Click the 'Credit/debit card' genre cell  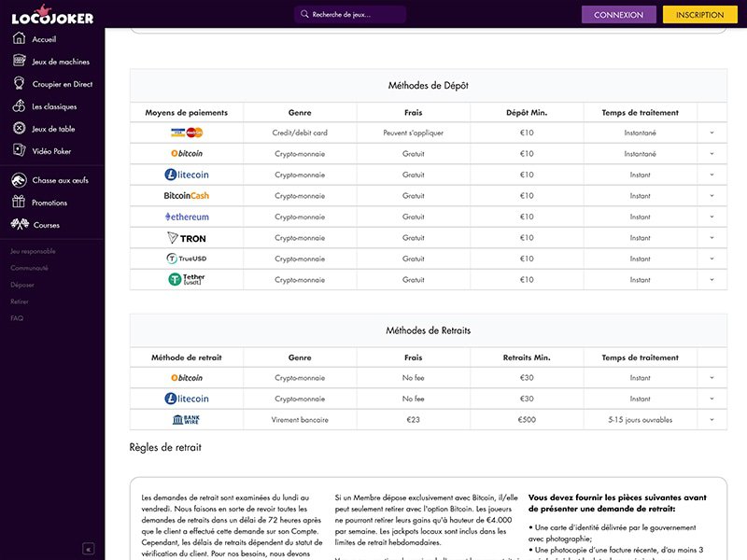click(x=300, y=133)
